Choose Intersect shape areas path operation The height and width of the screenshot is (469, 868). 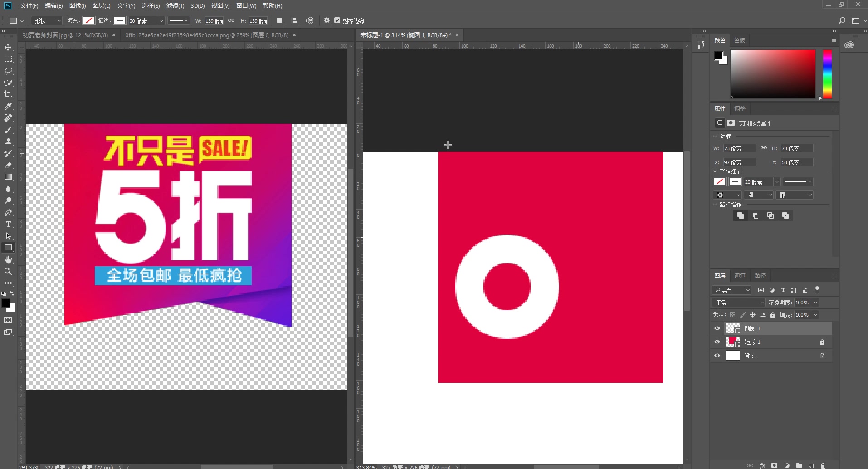click(x=770, y=216)
